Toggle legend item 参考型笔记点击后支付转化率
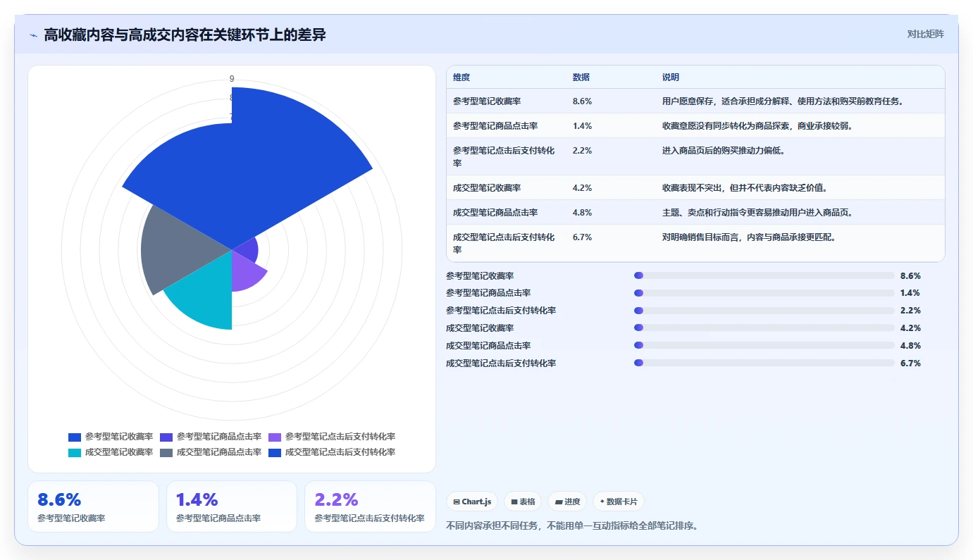The image size is (973, 560). (332, 437)
